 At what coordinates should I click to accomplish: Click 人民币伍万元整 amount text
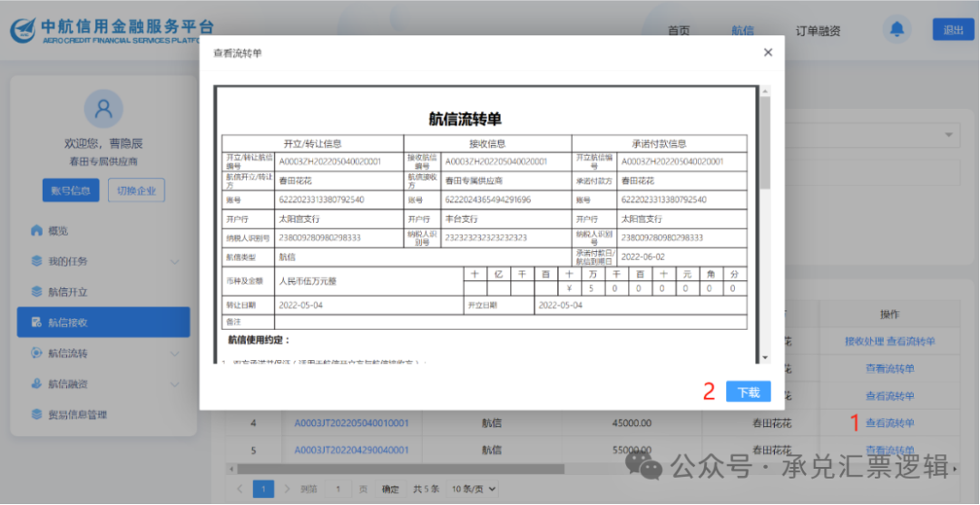click(x=308, y=282)
